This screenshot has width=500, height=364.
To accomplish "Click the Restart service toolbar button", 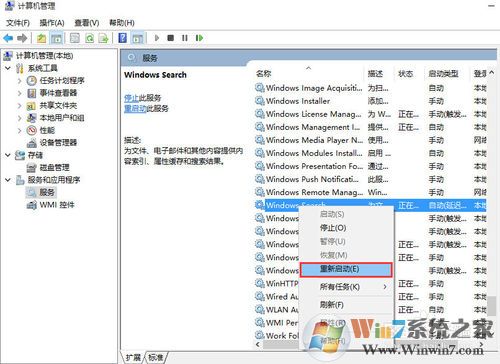I will 199,38.
